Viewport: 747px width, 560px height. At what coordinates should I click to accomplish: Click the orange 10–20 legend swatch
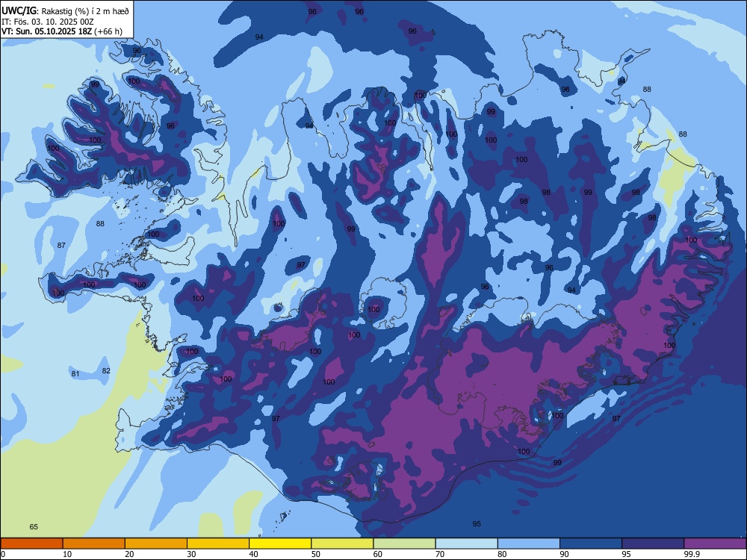click(94, 544)
